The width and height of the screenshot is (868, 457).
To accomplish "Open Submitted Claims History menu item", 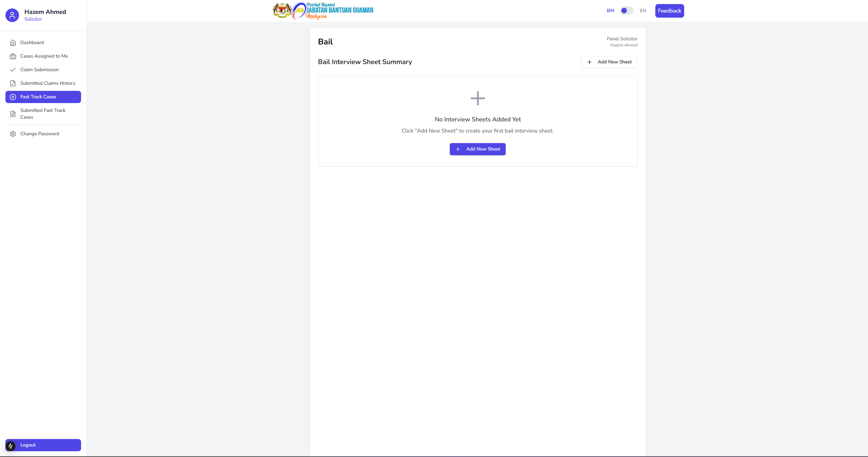I will (48, 83).
